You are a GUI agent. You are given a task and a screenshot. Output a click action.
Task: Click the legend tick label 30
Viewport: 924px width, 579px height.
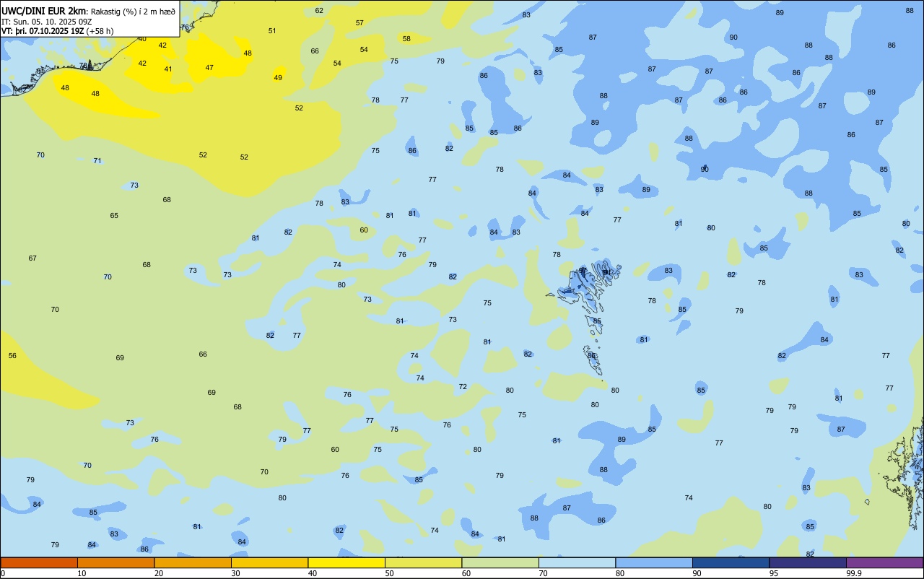pyautogui.click(x=235, y=573)
